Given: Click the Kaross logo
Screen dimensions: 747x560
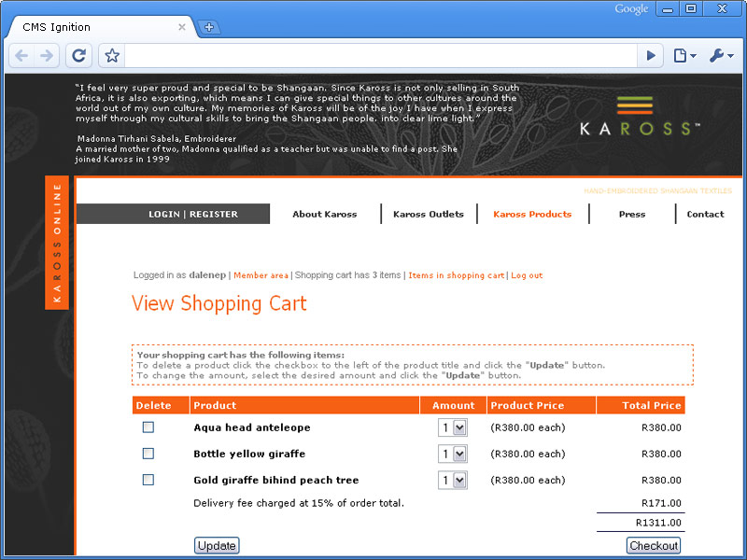Looking at the screenshot, I should pos(640,116).
